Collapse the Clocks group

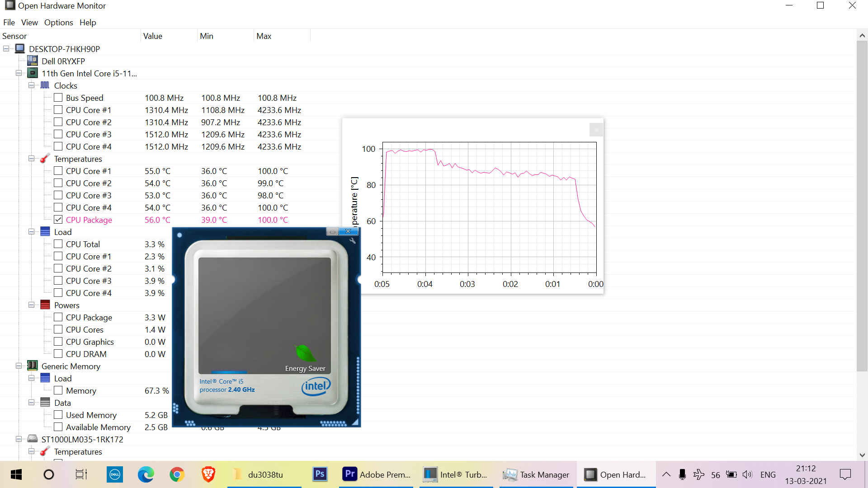click(x=31, y=85)
